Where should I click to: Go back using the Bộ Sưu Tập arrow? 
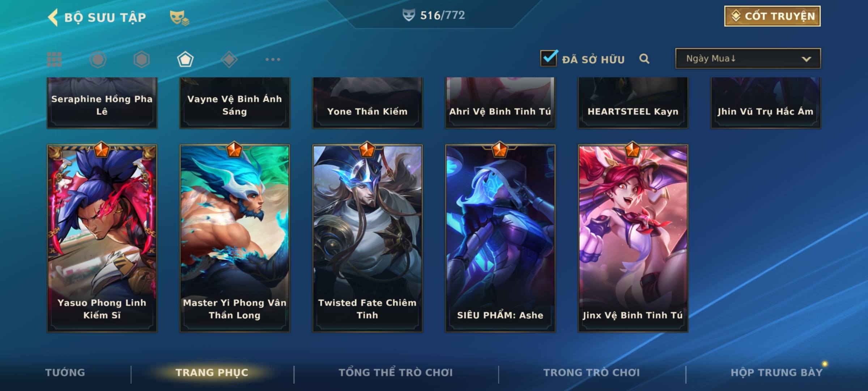[53, 17]
